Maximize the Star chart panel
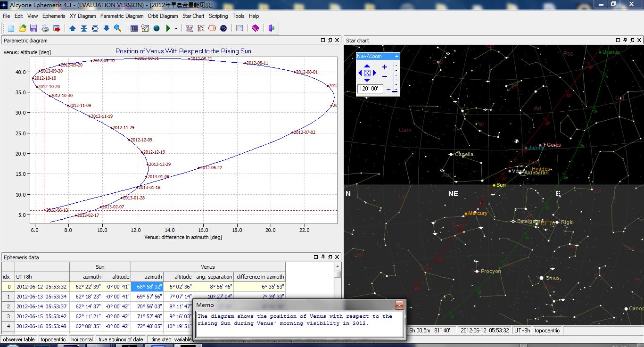Image resolution: width=644 pixels, height=347 pixels. click(619, 41)
